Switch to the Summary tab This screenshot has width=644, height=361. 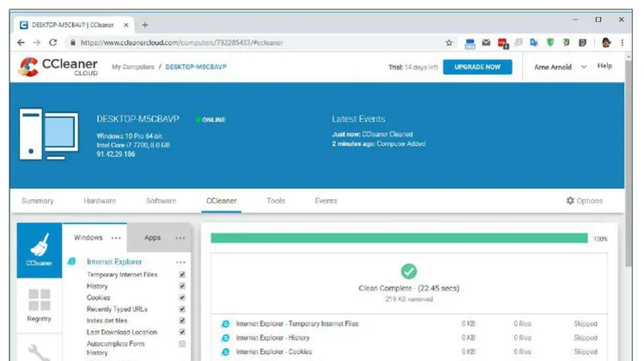click(x=38, y=201)
